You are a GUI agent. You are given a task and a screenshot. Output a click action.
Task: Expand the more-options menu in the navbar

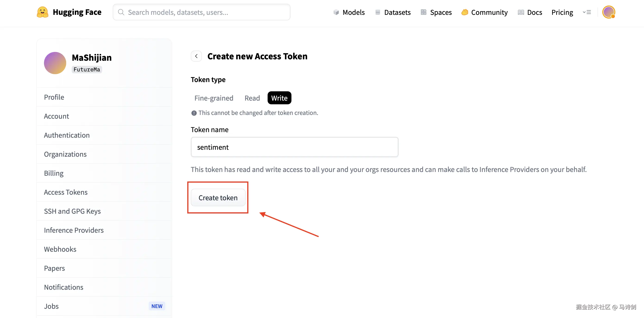[587, 12]
